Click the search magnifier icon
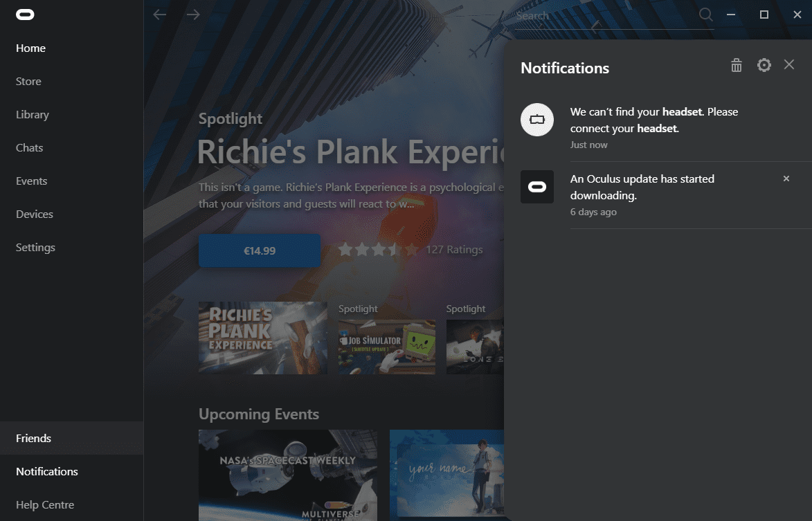Viewport: 812px width, 521px height. coord(705,15)
